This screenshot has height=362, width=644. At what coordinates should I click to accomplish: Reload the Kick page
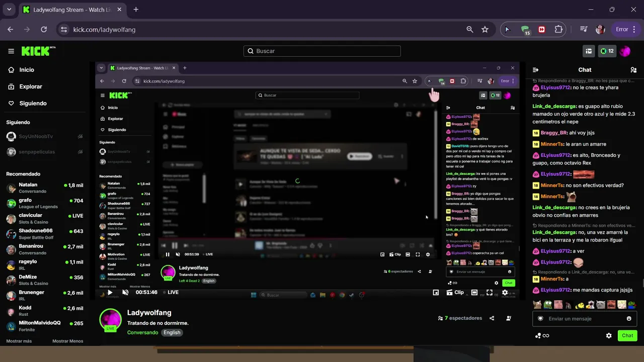click(x=44, y=30)
